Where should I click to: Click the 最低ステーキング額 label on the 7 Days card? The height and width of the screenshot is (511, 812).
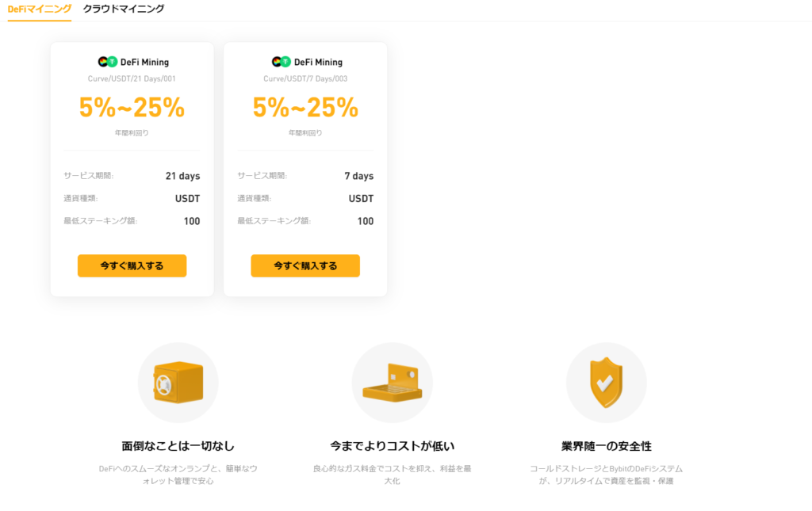coord(274,221)
